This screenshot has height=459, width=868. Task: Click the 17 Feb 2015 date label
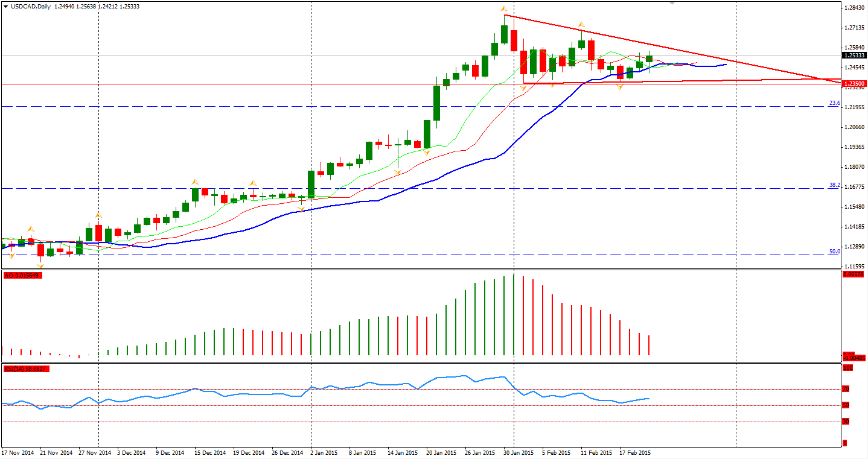coord(634,452)
